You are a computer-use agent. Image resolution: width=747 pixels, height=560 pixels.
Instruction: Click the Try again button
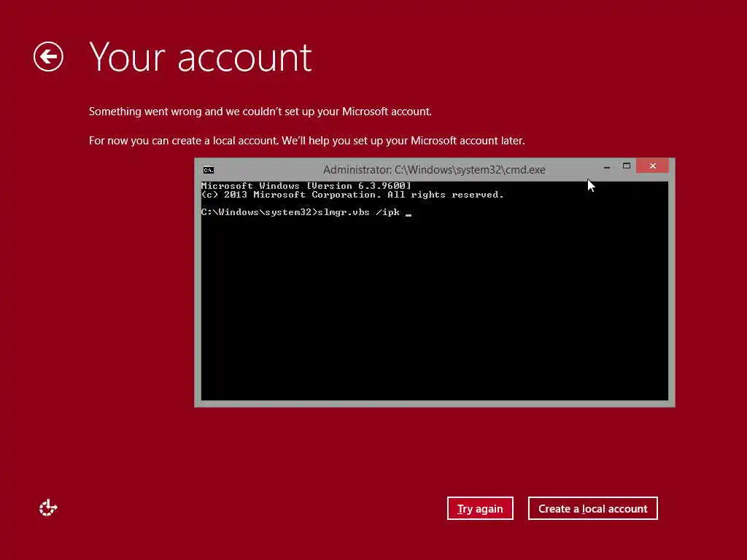[x=480, y=508]
